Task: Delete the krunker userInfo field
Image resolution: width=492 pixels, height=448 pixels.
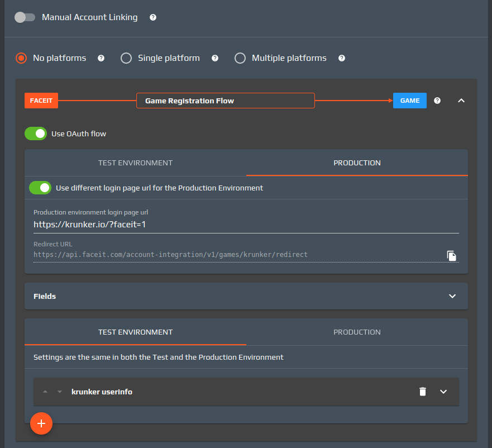Action: [x=423, y=392]
